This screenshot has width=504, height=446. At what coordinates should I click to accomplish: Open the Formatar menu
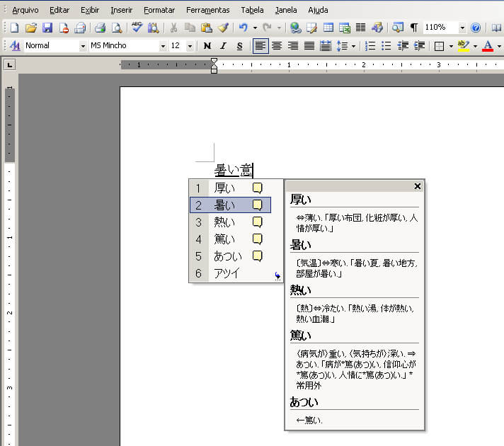tap(159, 11)
